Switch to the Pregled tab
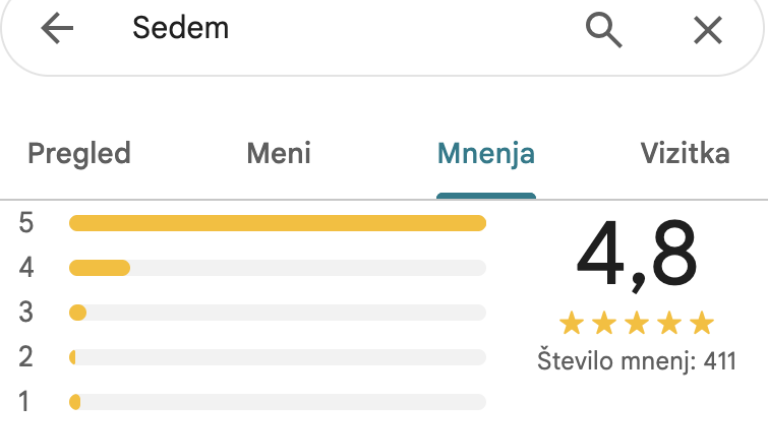Viewport: 768px width, 432px height. 79,154
